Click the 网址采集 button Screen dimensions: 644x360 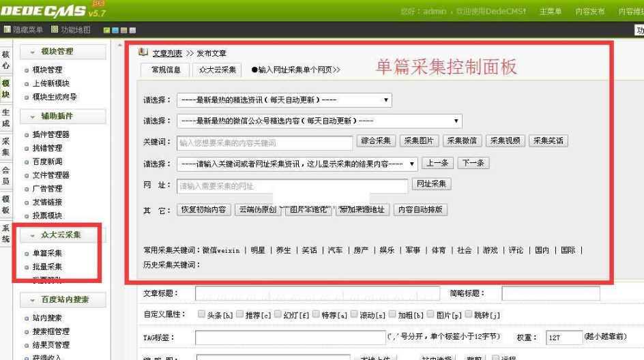coord(431,183)
